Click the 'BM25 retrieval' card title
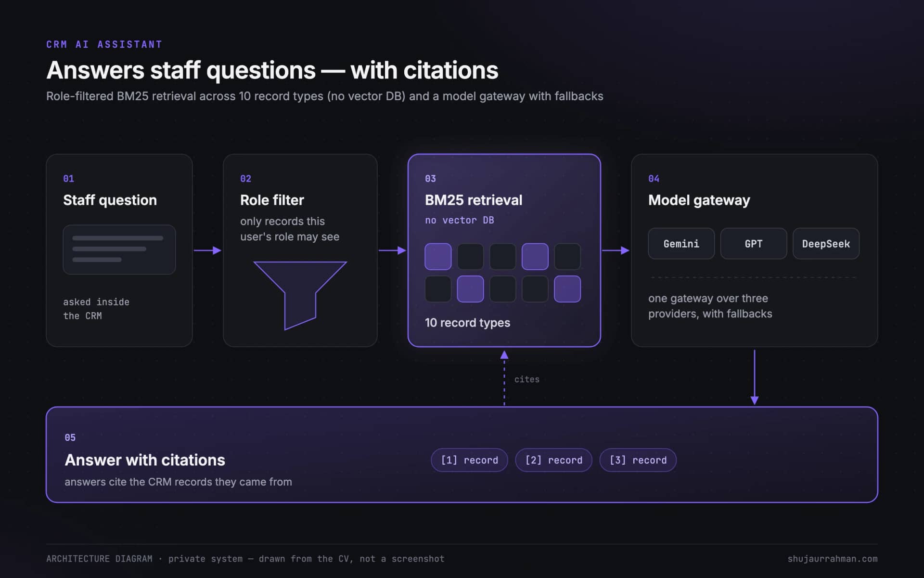The image size is (924, 578). pos(473,200)
